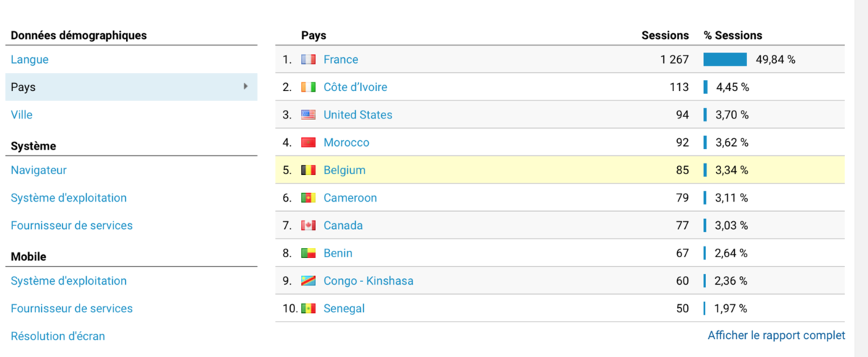Open Afficher le rapport complet link
Image resolution: width=868 pixels, height=357 pixels.
click(776, 335)
